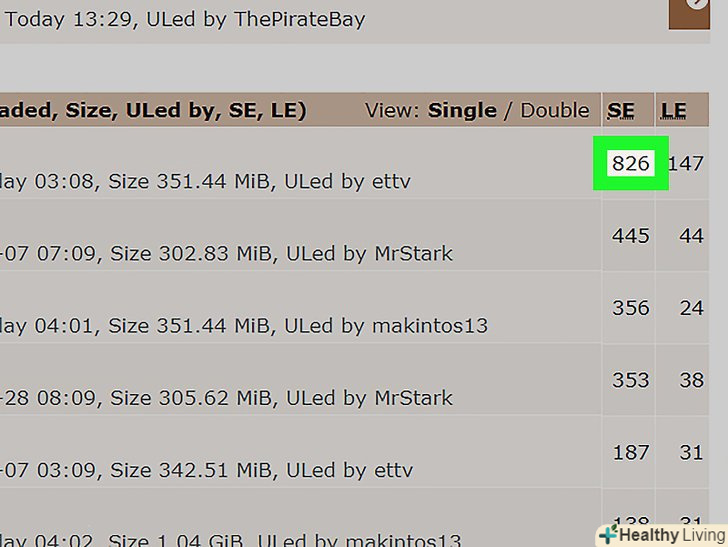This screenshot has height=547, width=728.
Task: Switch to Single view
Action: (462, 110)
